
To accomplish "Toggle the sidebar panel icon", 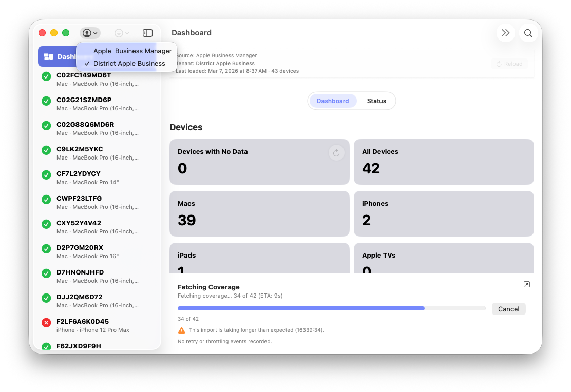I will coord(147,32).
